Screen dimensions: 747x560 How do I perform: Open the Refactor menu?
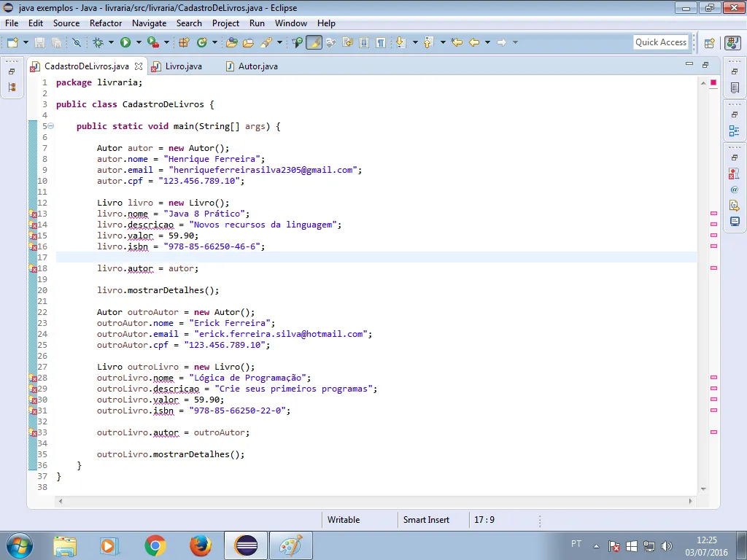(x=106, y=23)
